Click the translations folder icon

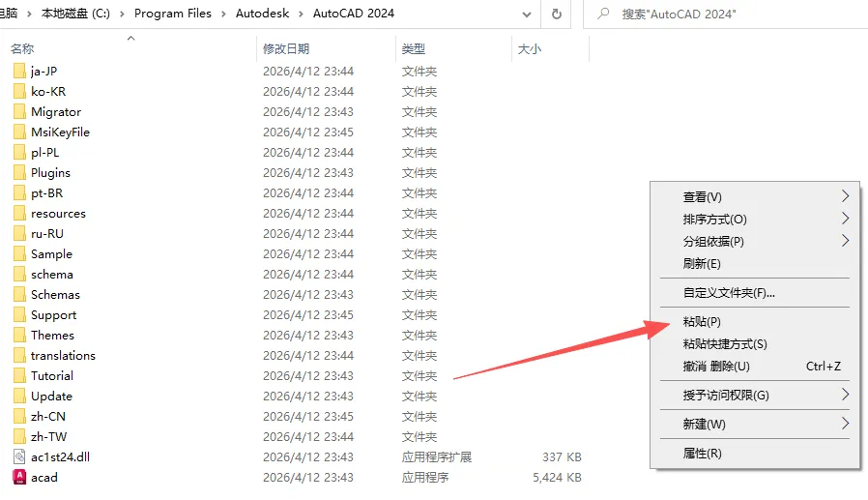click(19, 356)
